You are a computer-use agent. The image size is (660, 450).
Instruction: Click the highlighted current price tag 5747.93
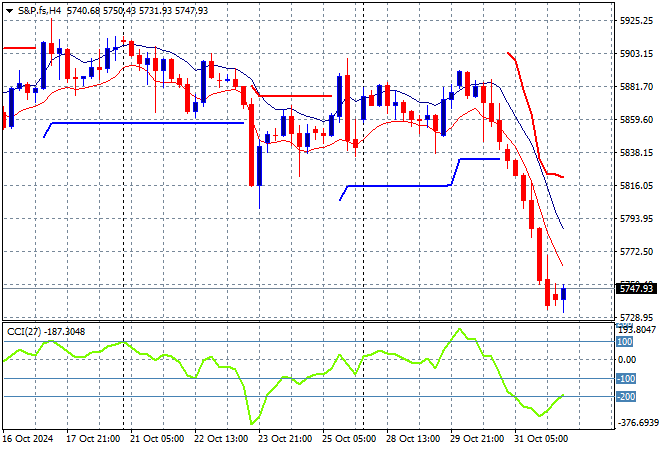point(636,289)
